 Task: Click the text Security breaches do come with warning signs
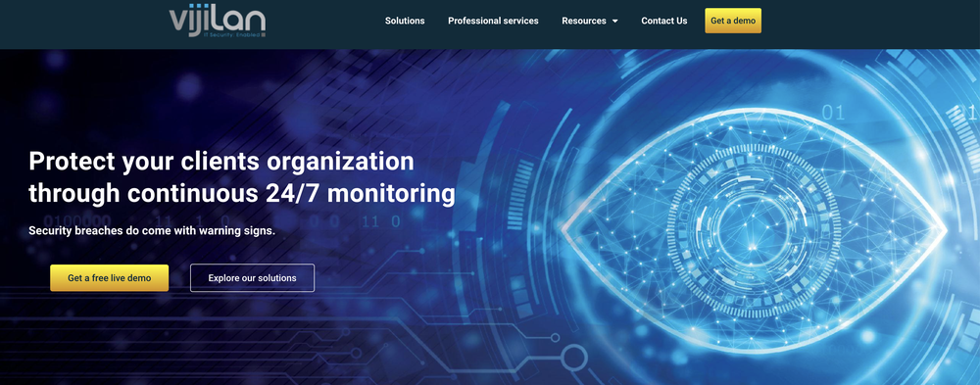pos(152,230)
